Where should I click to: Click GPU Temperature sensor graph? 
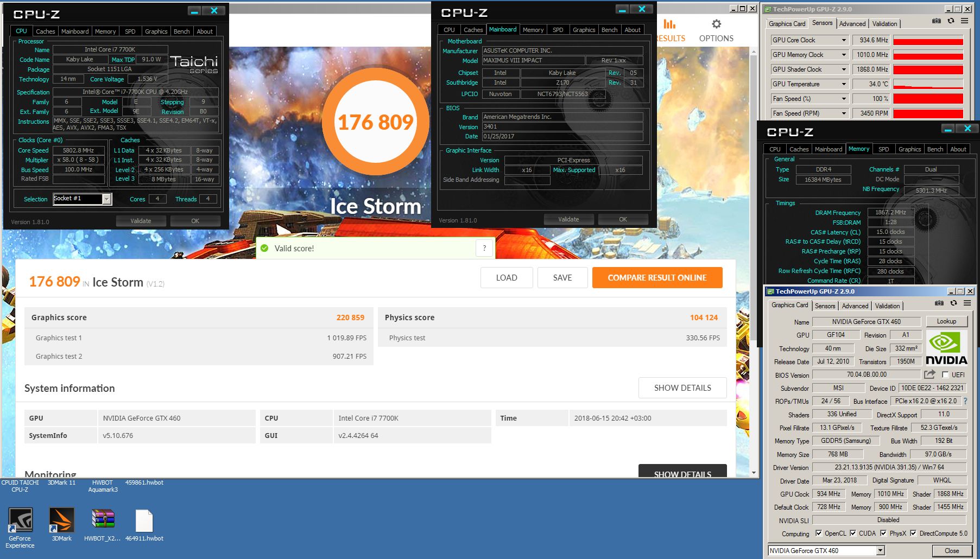(x=928, y=84)
